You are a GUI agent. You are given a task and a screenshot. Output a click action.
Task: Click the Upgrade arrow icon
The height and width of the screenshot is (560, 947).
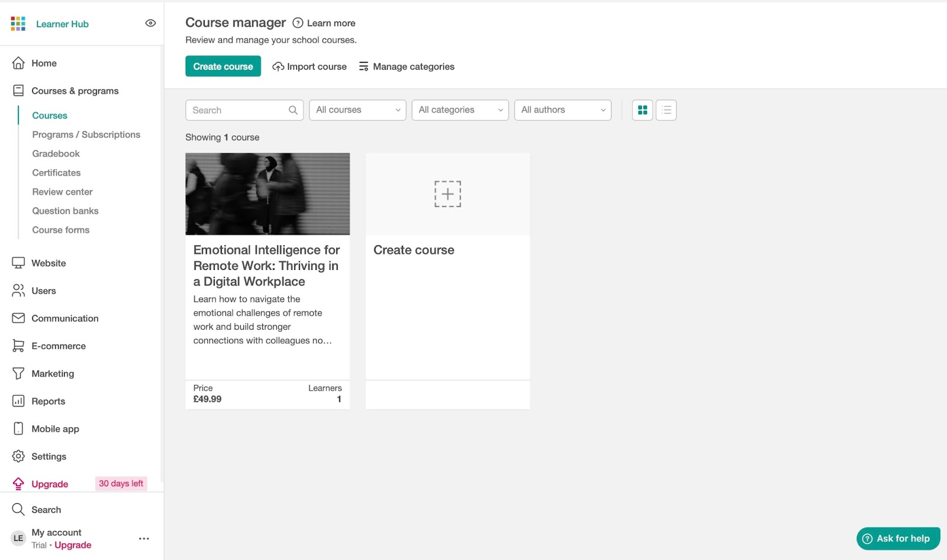(18, 484)
